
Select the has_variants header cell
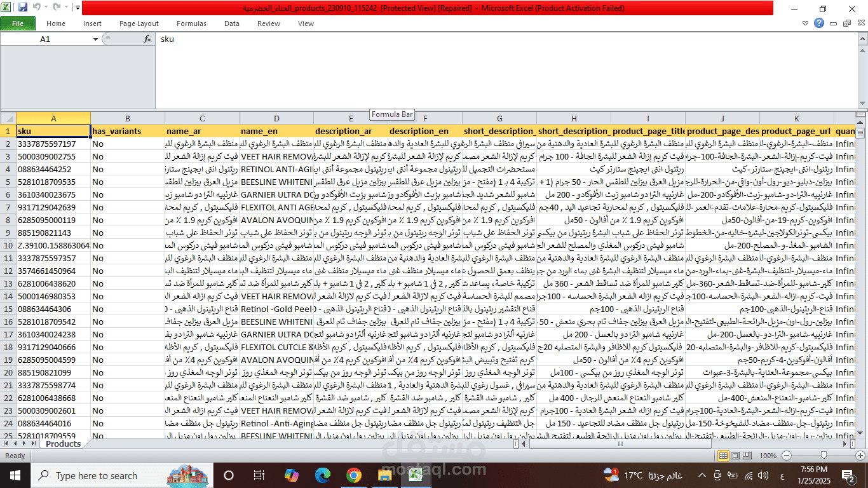click(x=128, y=131)
